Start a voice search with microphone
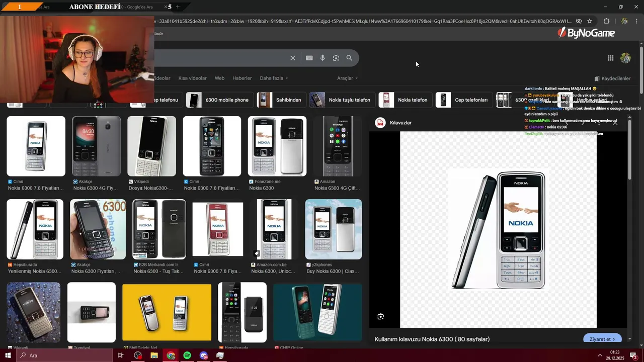The height and width of the screenshot is (362, 644). click(323, 58)
